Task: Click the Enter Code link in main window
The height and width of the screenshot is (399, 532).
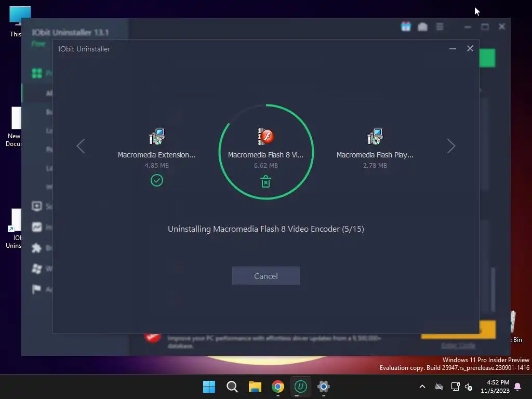Action: point(458,345)
